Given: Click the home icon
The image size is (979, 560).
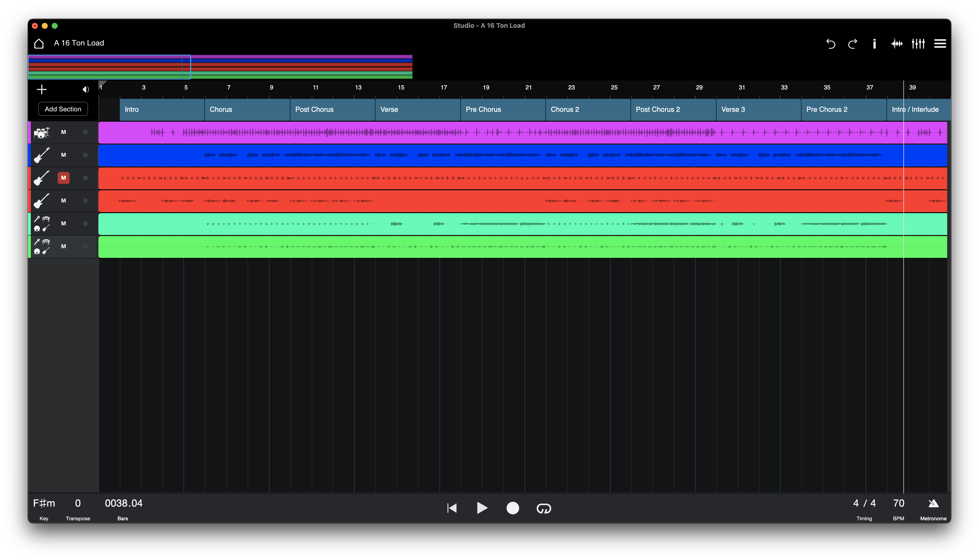Looking at the screenshot, I should click(x=39, y=43).
